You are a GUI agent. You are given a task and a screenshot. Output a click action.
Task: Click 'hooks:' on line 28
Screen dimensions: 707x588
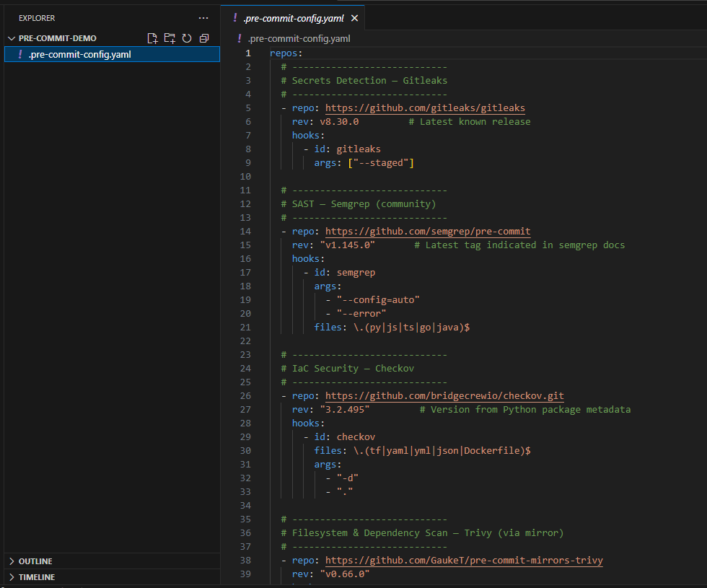click(308, 424)
